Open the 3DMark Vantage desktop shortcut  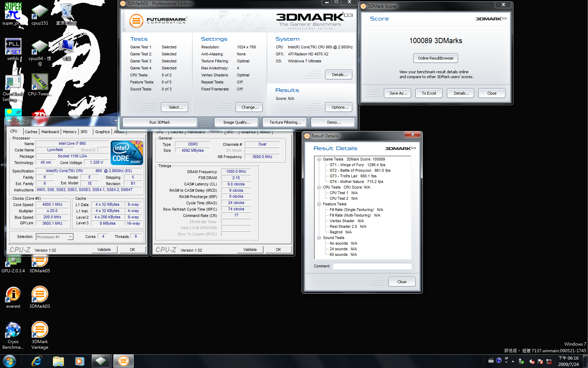(x=40, y=331)
